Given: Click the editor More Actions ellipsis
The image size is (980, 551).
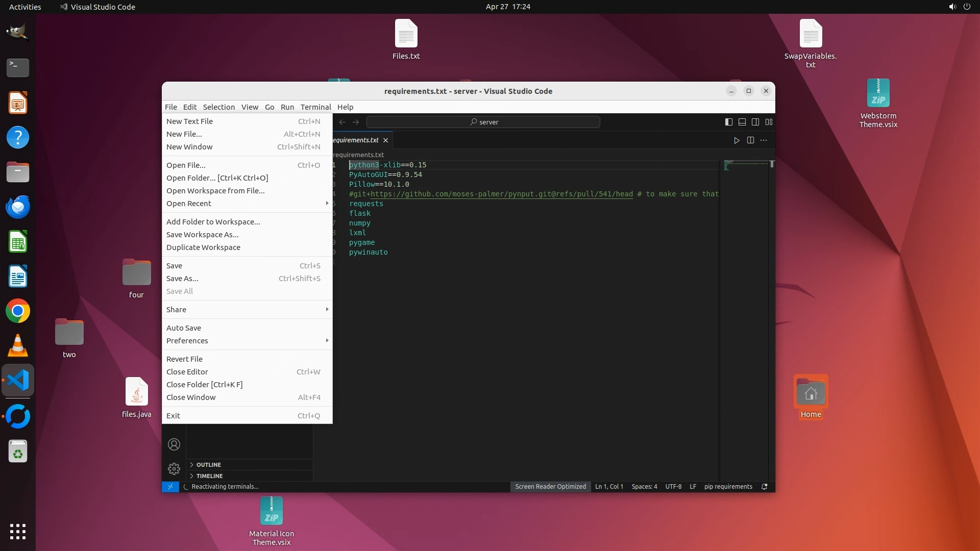Looking at the screenshot, I should [x=764, y=140].
